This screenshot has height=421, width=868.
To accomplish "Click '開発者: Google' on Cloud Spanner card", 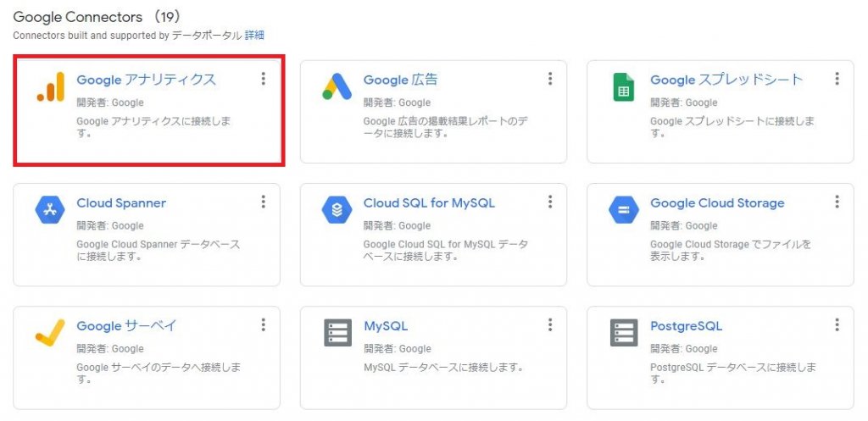I will click(110, 225).
